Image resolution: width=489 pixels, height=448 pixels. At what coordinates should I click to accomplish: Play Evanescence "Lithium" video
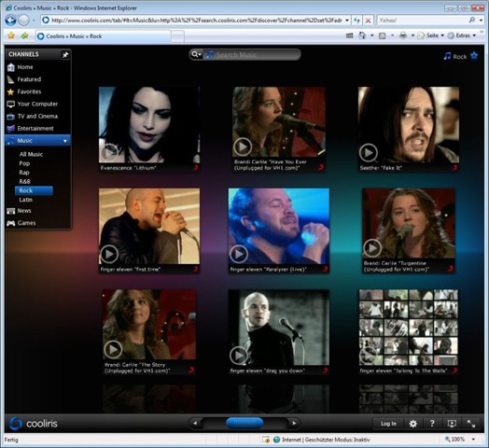click(109, 152)
